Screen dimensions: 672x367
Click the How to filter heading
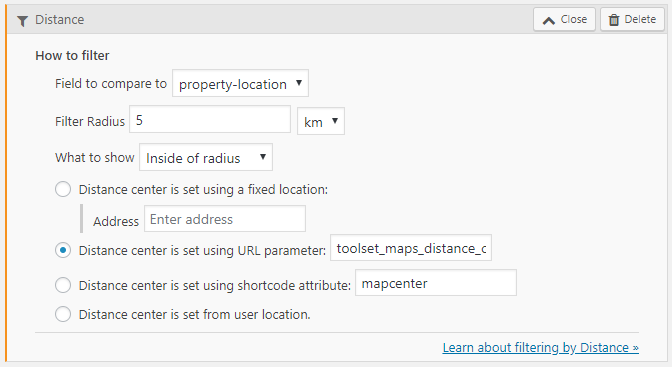72,56
